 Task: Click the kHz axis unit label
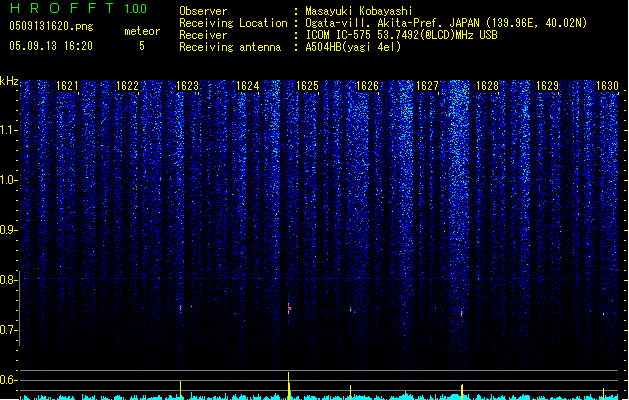(9, 81)
